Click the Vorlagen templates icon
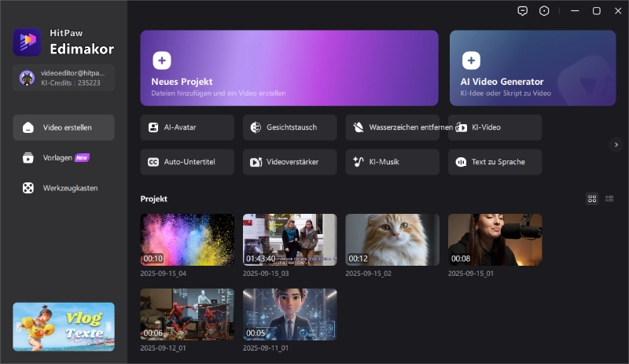Image resolution: width=629 pixels, height=364 pixels. tap(28, 158)
